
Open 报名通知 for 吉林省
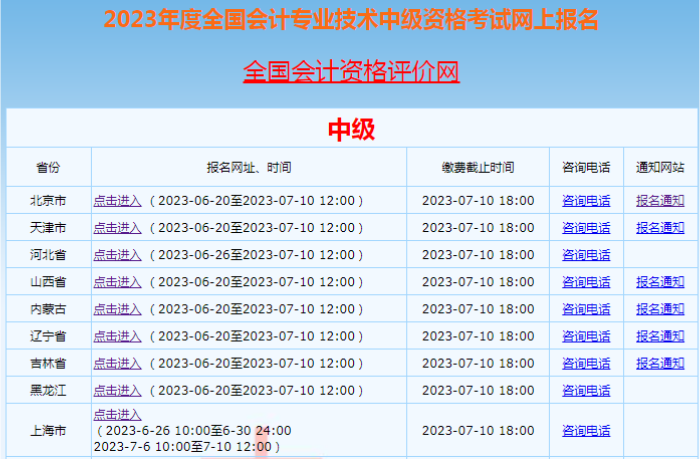(660, 363)
